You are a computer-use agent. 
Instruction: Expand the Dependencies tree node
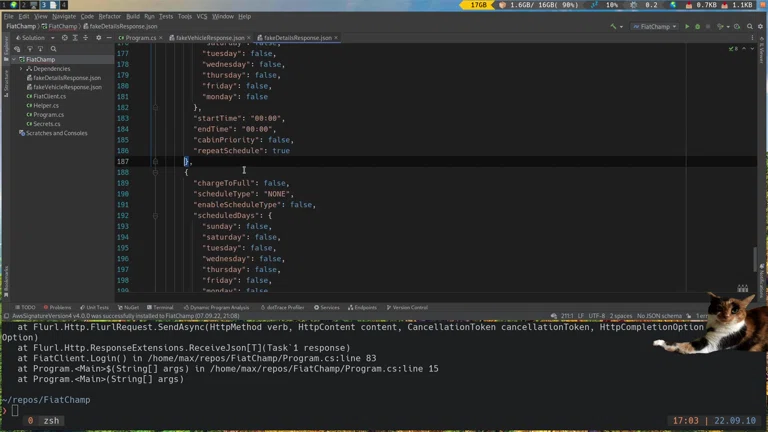coord(22,69)
